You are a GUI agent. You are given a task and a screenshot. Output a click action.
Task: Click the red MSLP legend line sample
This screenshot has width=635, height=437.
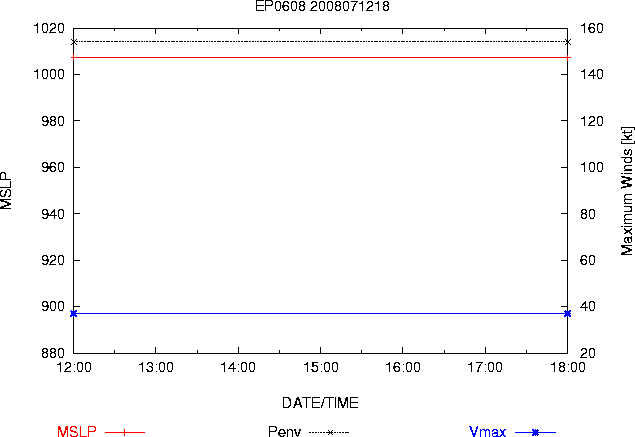125,433
